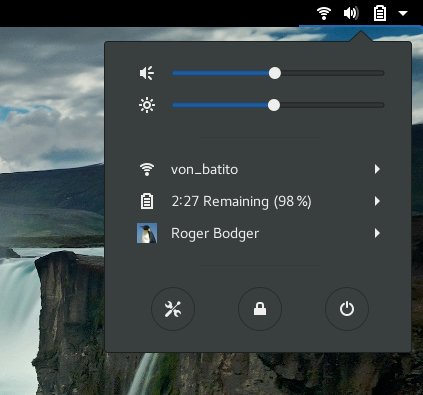
Task: Click the volume speaker icon in top bar
Action: click(x=351, y=13)
